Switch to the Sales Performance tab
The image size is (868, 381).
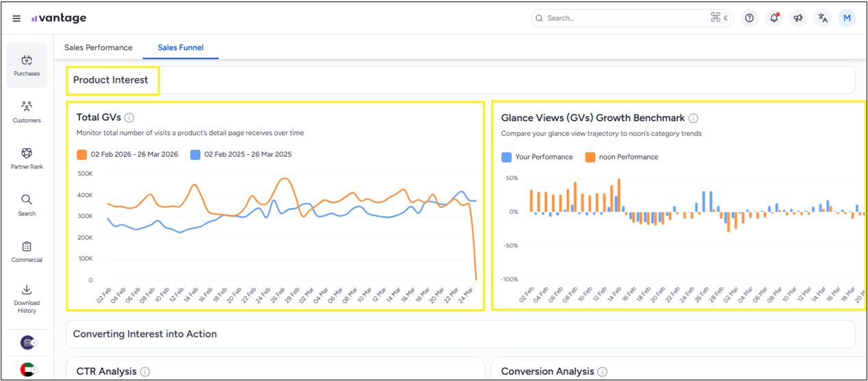98,48
